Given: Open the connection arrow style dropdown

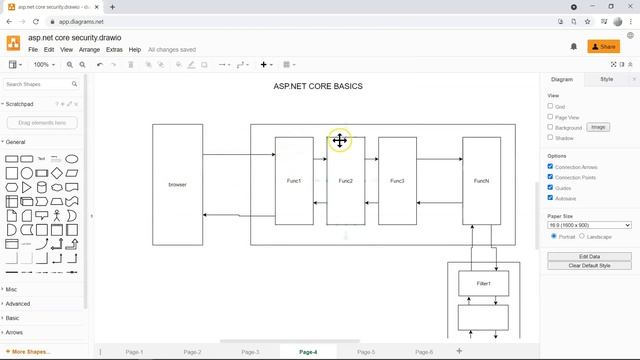Looking at the screenshot, I should pyautogui.click(x=224, y=64).
